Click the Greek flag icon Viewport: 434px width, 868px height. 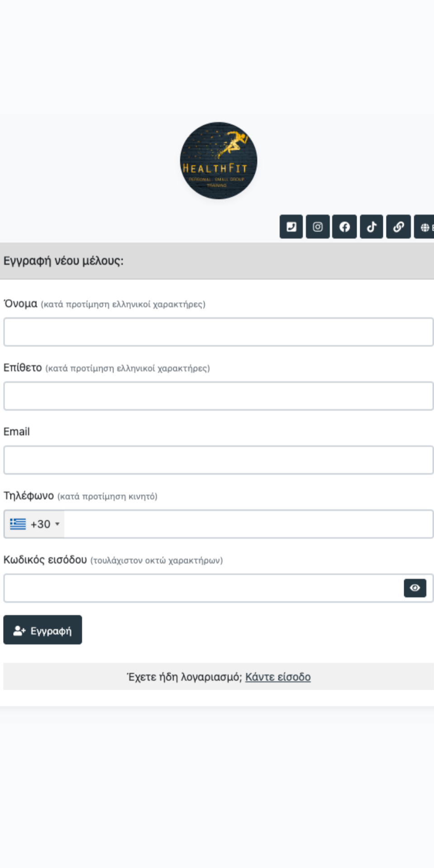tap(18, 524)
